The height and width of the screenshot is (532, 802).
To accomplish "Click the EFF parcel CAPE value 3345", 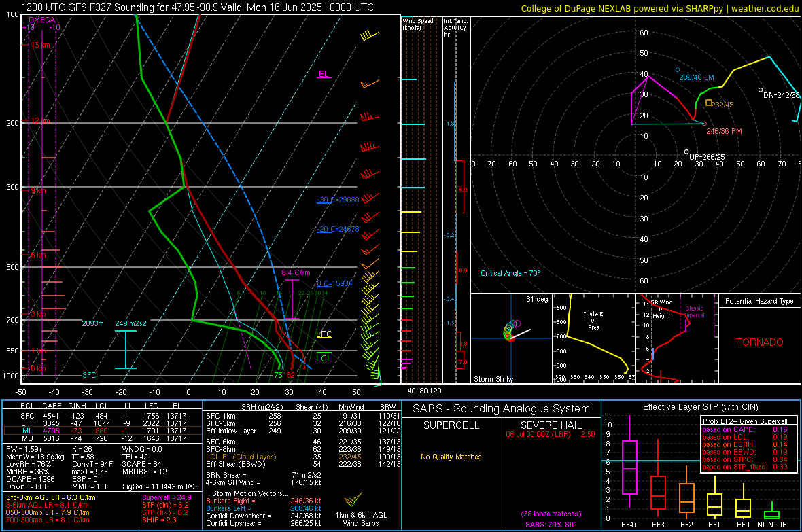I will (x=51, y=423).
